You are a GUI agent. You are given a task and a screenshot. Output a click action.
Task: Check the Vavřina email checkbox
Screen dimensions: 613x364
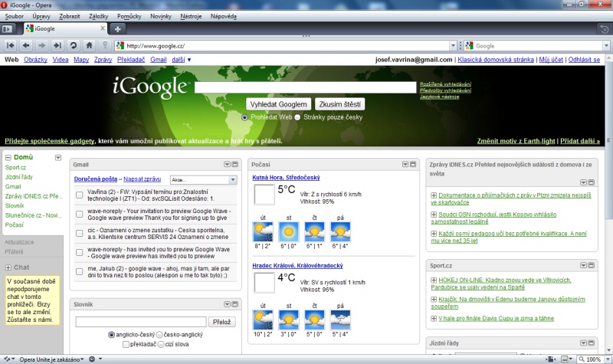coord(80,195)
